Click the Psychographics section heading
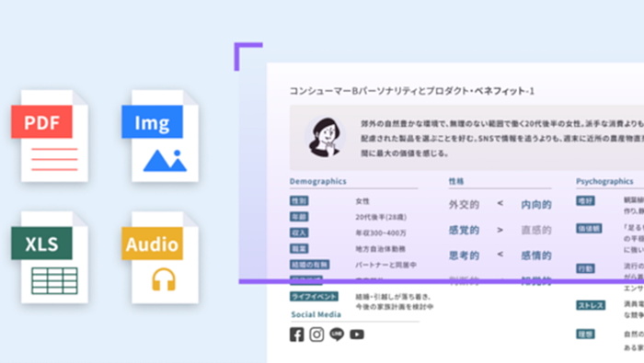This screenshot has height=363, width=644. [604, 181]
